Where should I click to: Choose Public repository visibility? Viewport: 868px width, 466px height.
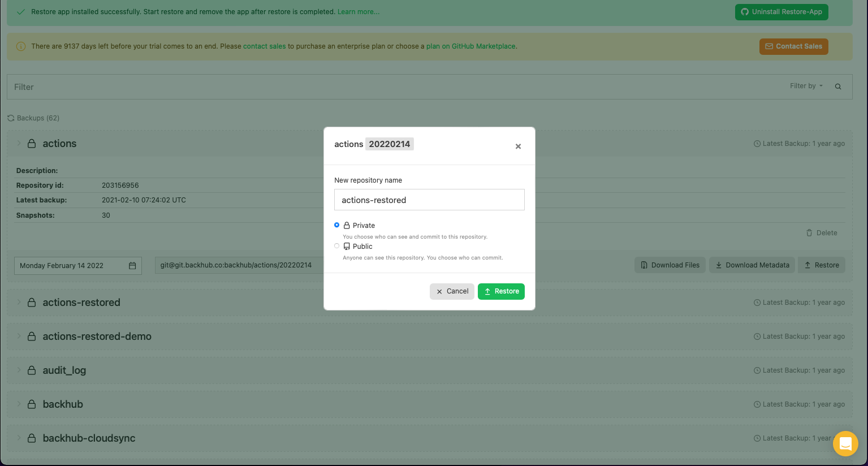tap(337, 245)
